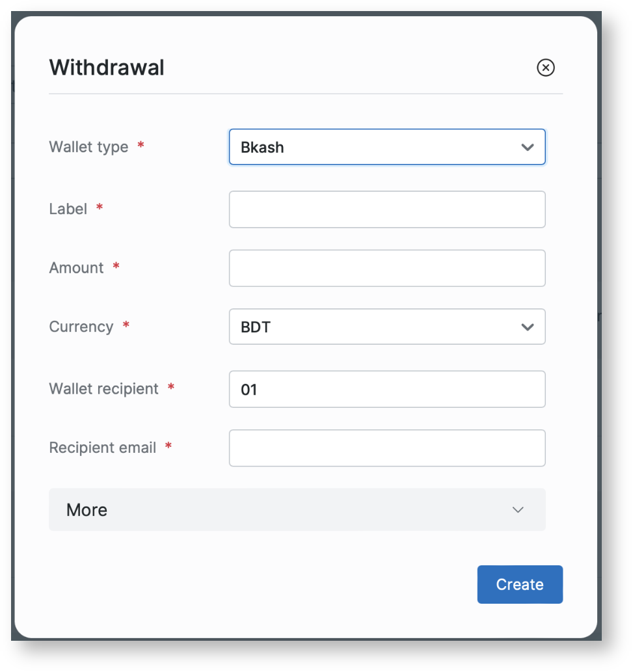Click the Recipient email label text

(x=103, y=448)
